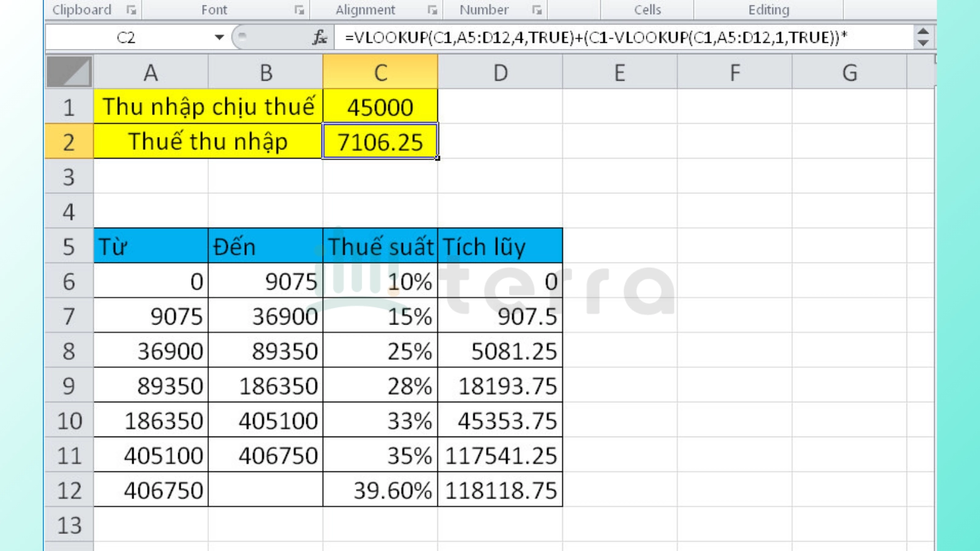Select cell with value 45000
Image resolution: width=980 pixels, height=551 pixels.
tap(380, 107)
